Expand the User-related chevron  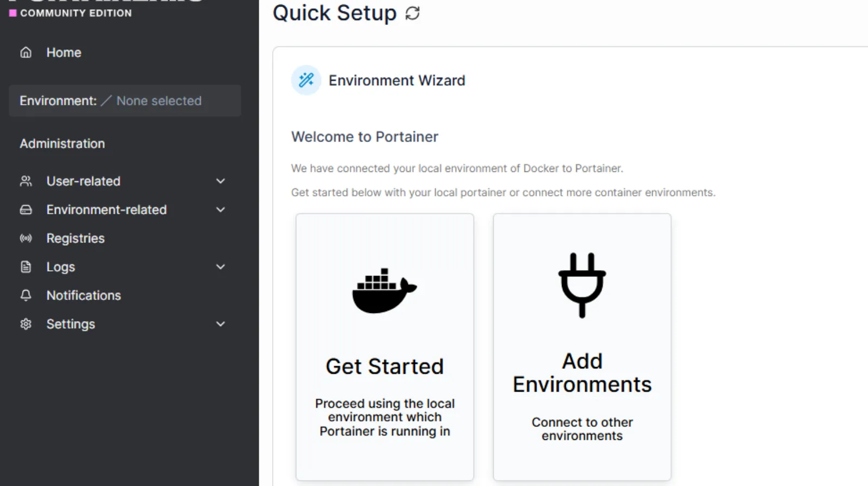(220, 181)
